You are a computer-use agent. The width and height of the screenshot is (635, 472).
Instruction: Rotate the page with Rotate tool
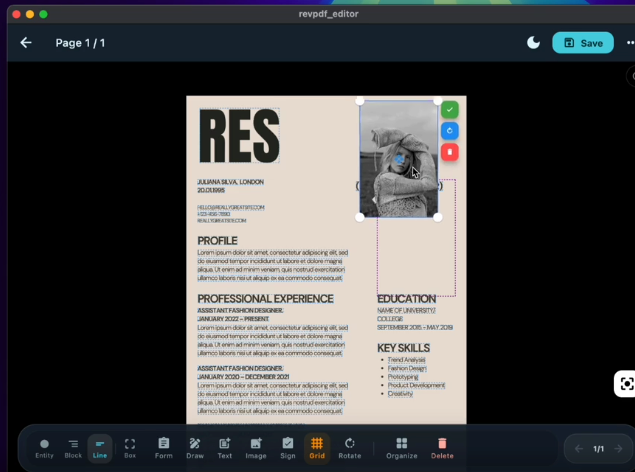[349, 447]
